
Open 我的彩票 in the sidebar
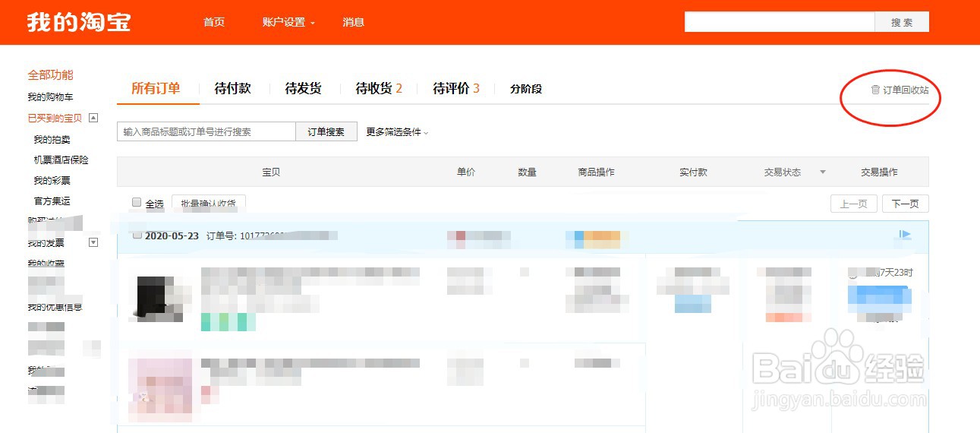(52, 181)
